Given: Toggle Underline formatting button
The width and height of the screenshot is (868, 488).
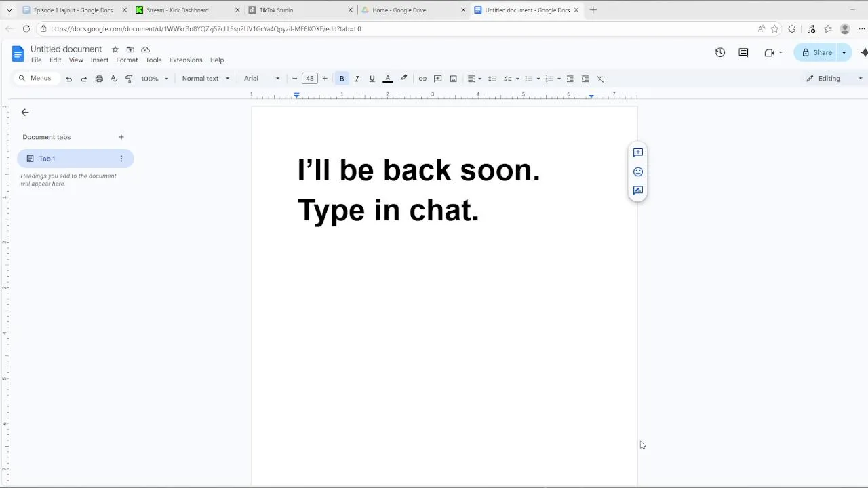Looking at the screenshot, I should pyautogui.click(x=372, y=79).
